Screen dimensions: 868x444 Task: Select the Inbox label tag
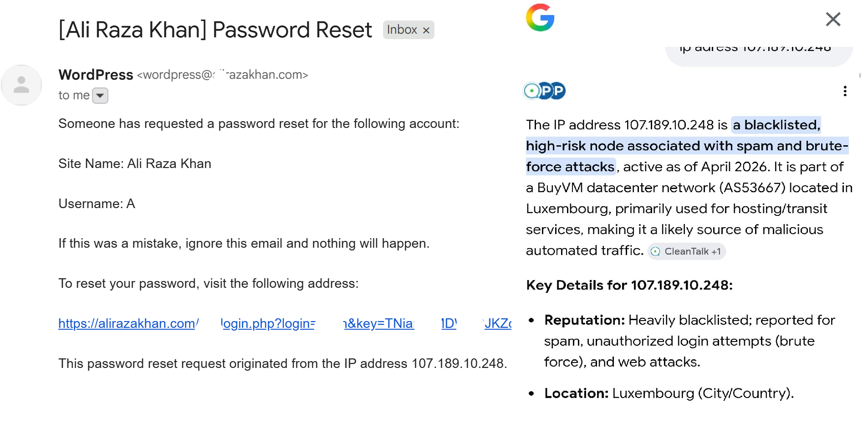(x=403, y=30)
